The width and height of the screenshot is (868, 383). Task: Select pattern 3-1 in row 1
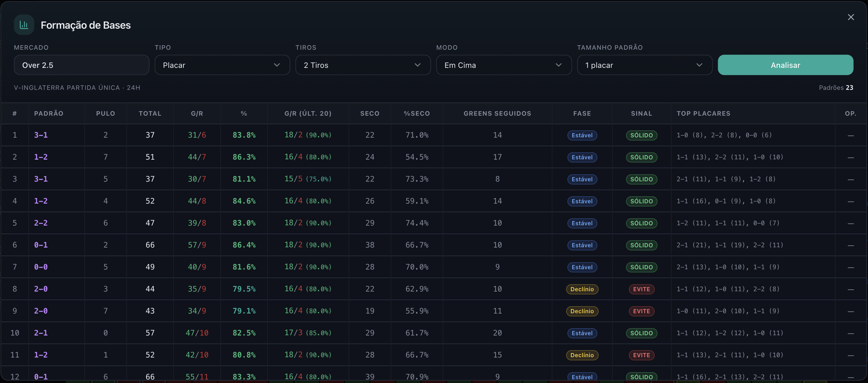41,135
